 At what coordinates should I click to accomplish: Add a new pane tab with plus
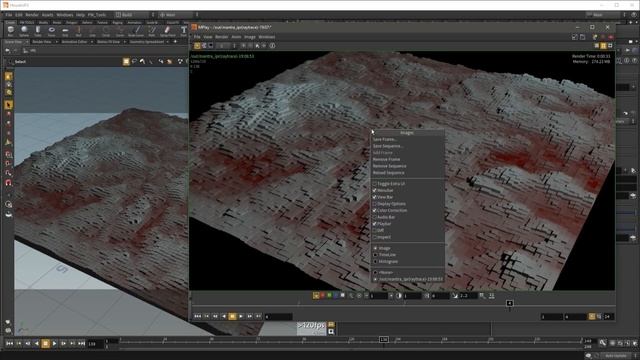(175, 42)
